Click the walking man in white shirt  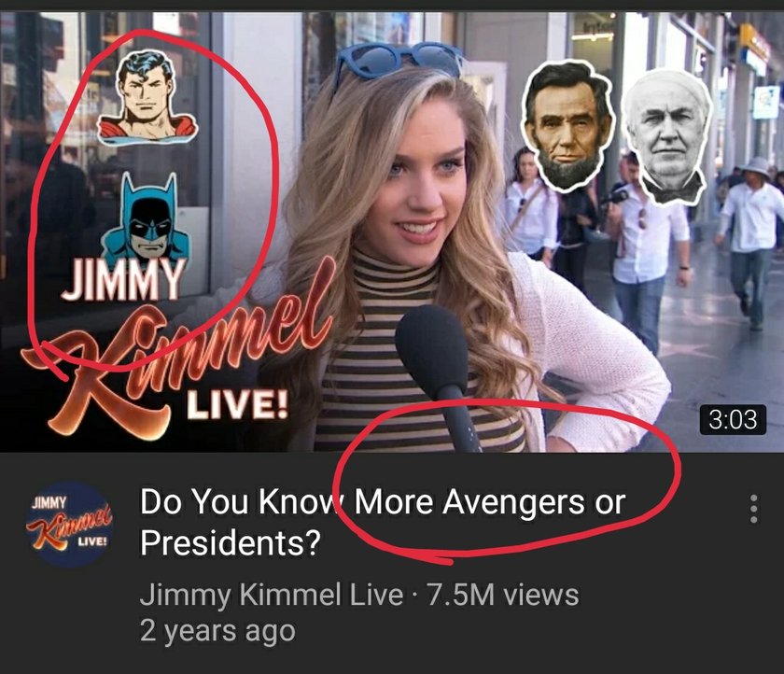pos(748,243)
